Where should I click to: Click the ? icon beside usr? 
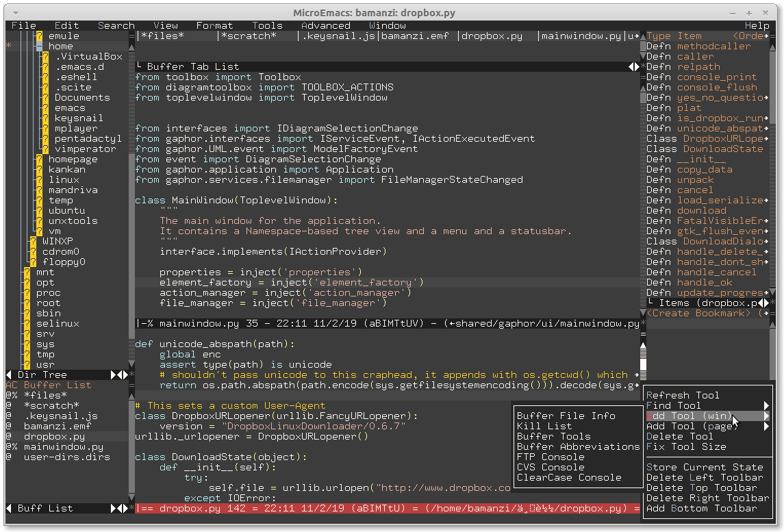click(x=27, y=365)
